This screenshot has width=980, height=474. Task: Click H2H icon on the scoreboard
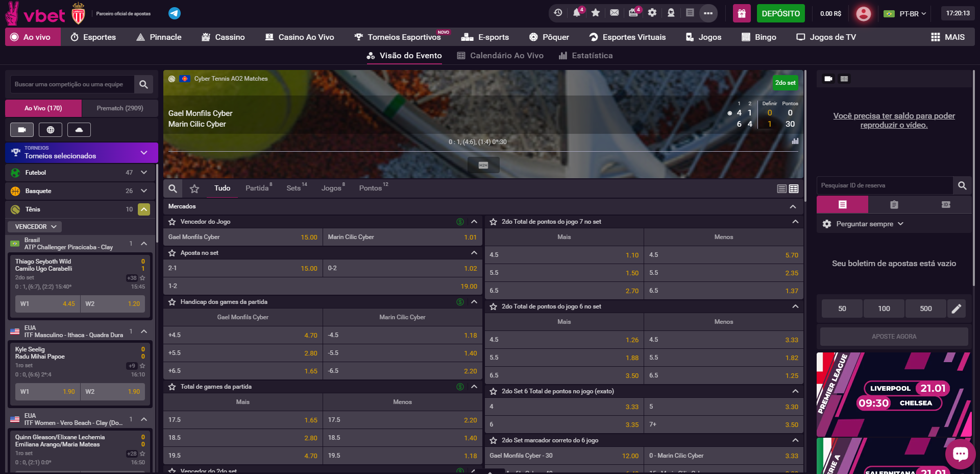point(483,165)
